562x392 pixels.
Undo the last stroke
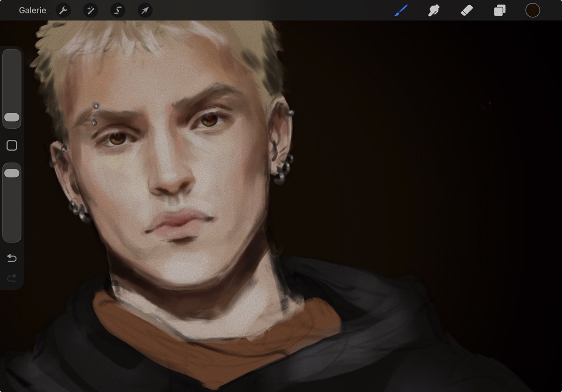[x=12, y=258]
